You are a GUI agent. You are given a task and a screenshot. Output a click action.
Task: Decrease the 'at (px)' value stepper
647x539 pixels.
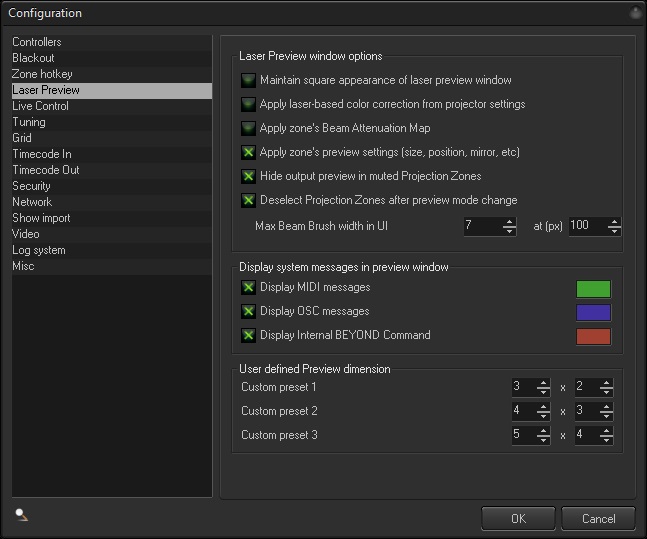pos(614,231)
